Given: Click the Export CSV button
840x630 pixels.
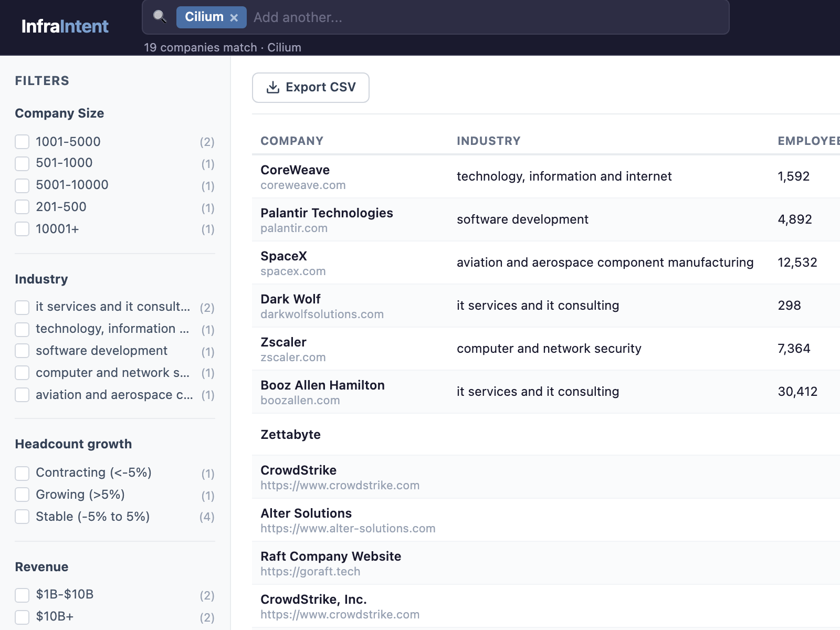Looking at the screenshot, I should pos(310,87).
